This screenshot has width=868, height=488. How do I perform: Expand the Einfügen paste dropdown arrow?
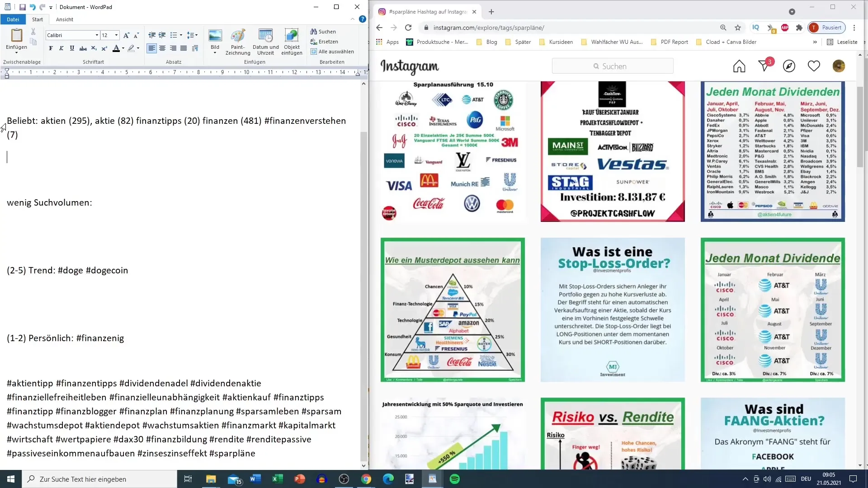coord(16,52)
